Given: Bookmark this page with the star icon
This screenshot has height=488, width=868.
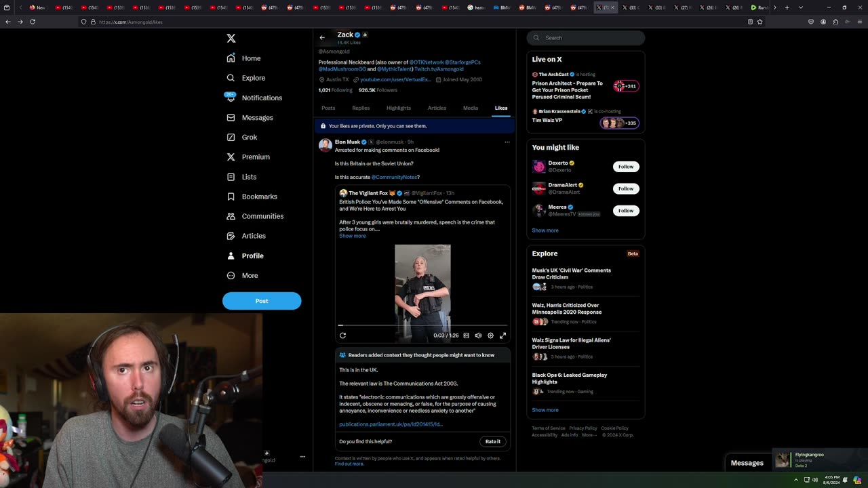Looking at the screenshot, I should tap(759, 22).
